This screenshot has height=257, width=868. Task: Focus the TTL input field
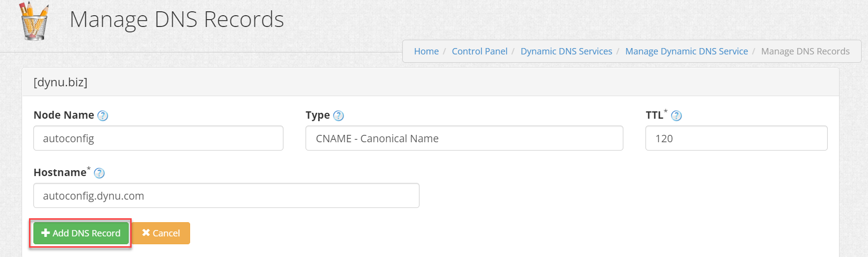[736, 138]
